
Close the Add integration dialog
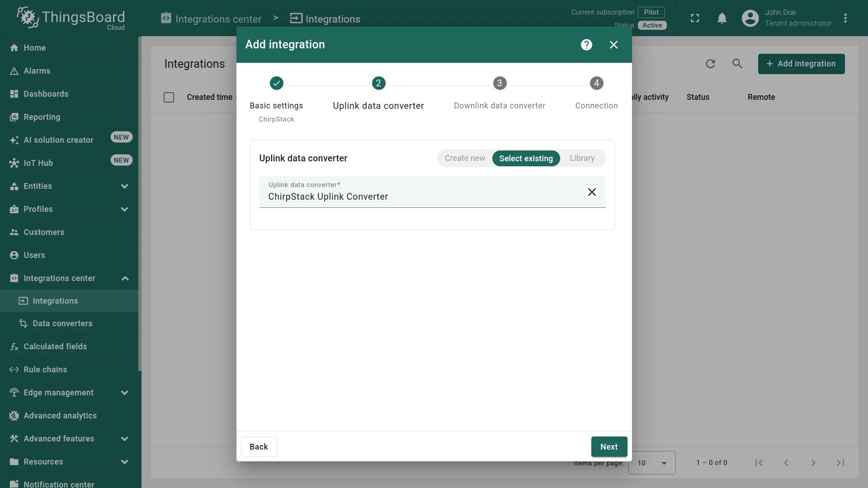(613, 45)
